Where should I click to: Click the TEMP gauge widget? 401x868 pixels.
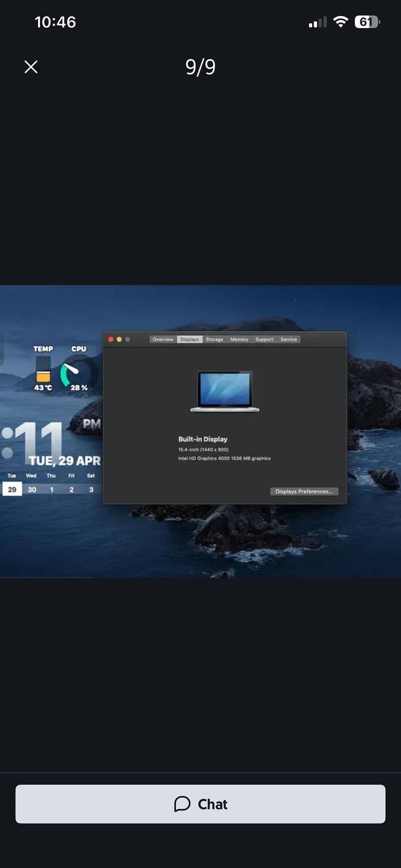43,370
